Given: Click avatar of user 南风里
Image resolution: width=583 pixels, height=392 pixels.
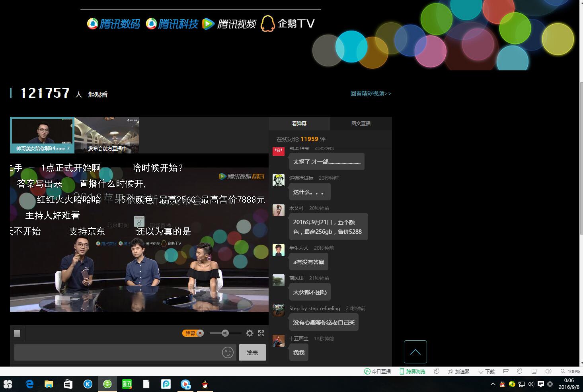Looking at the screenshot, I should 279,280.
